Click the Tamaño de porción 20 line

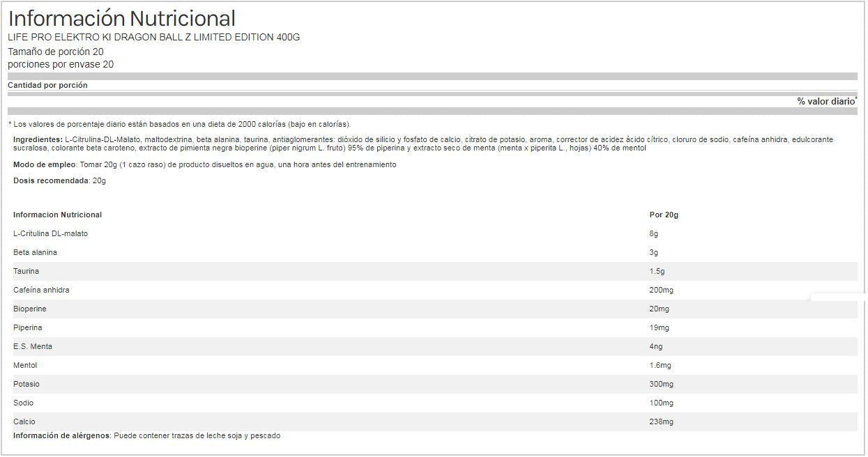56,52
